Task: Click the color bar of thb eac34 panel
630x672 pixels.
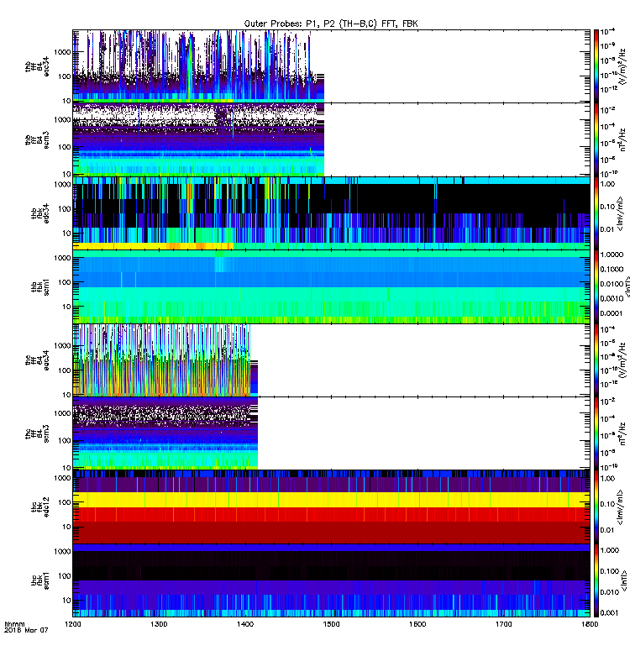Action: click(596, 66)
